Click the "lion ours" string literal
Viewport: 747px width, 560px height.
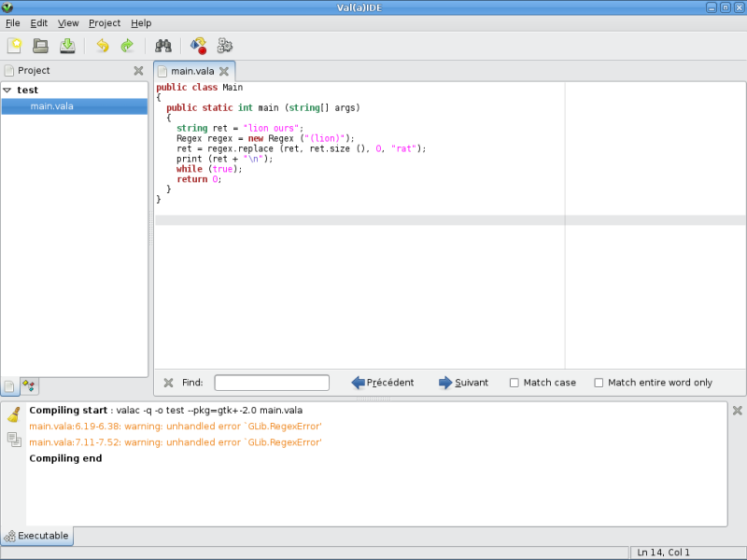pos(271,128)
